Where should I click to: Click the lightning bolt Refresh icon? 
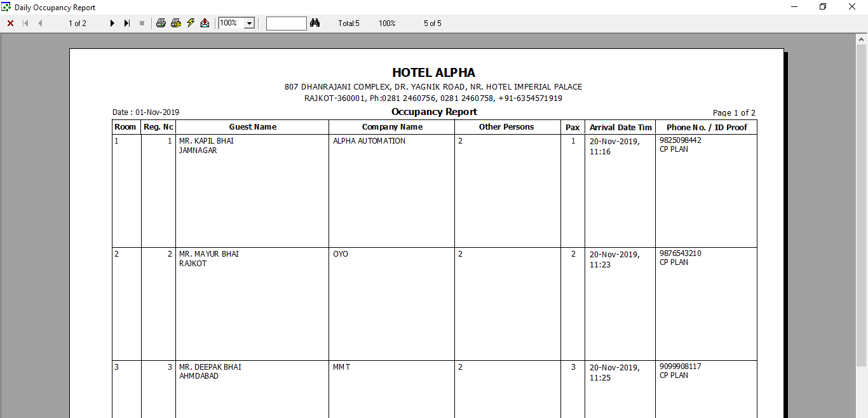tap(191, 24)
